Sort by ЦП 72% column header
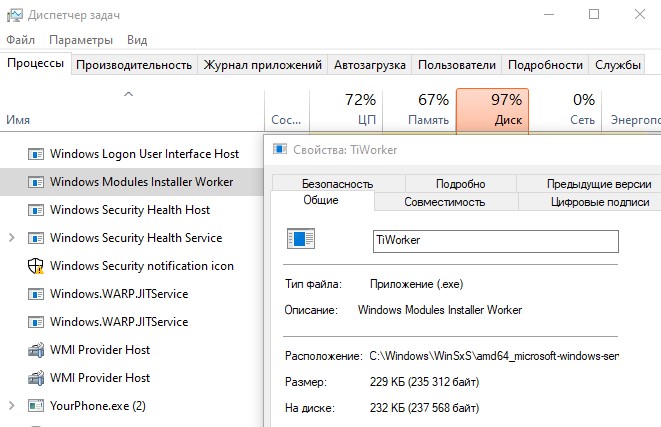Image resolution: width=661 pixels, height=427 pixels. pos(346,110)
